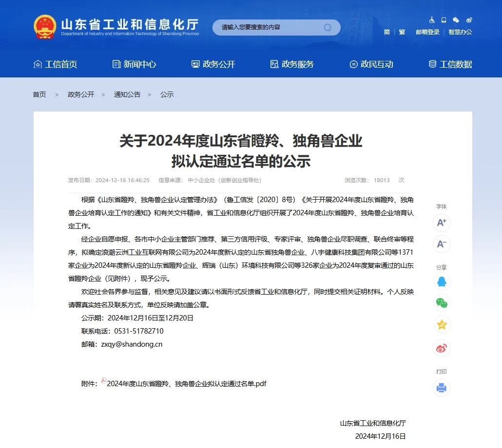This screenshot has width=502, height=448.
Task: Click the WeChat icon in the top header
Action: (x=456, y=20)
